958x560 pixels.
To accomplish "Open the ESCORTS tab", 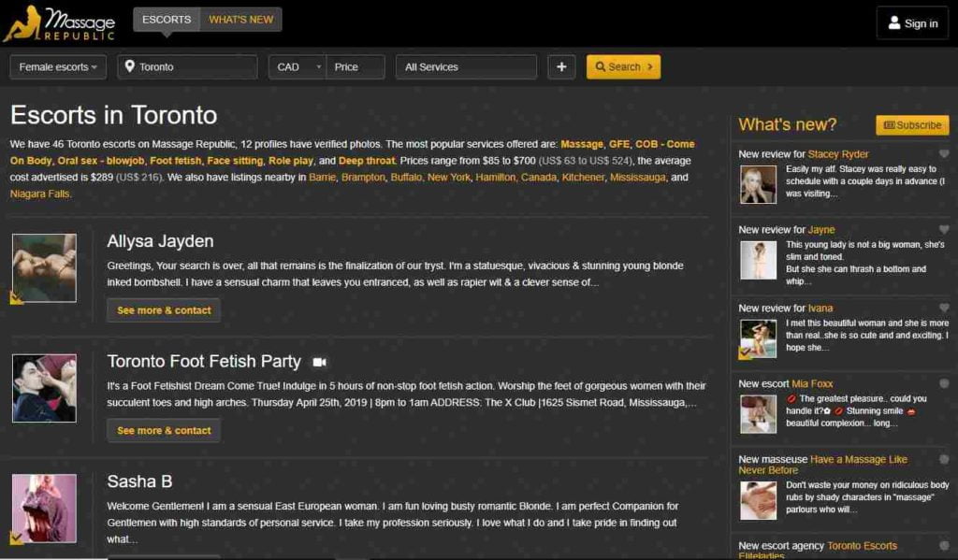I will [x=167, y=20].
